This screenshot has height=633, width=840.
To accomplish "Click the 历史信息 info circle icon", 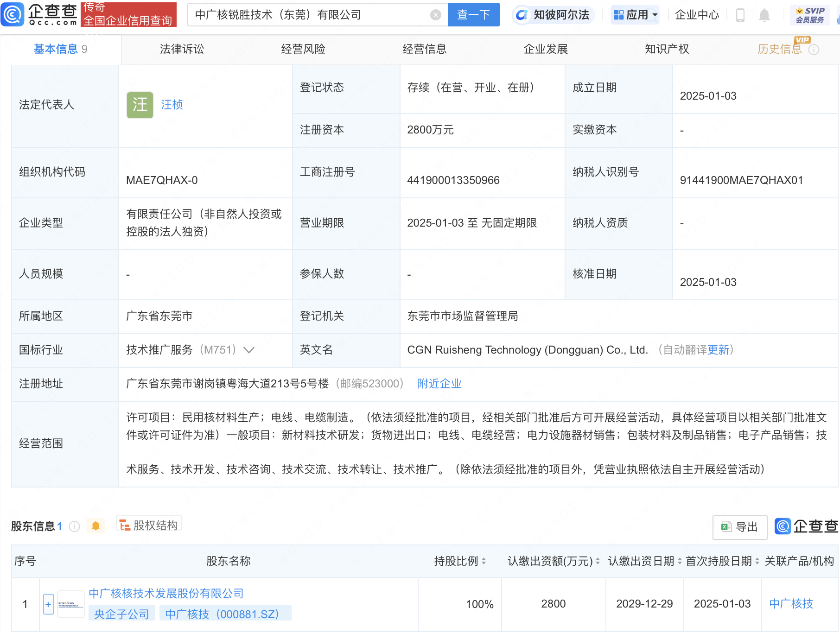I will 814,50.
